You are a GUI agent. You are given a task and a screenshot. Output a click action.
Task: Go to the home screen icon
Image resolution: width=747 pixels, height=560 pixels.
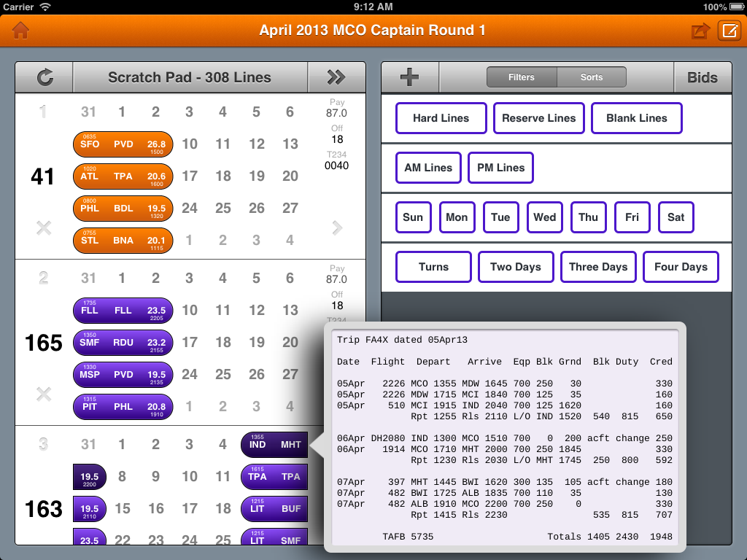pos(20,31)
